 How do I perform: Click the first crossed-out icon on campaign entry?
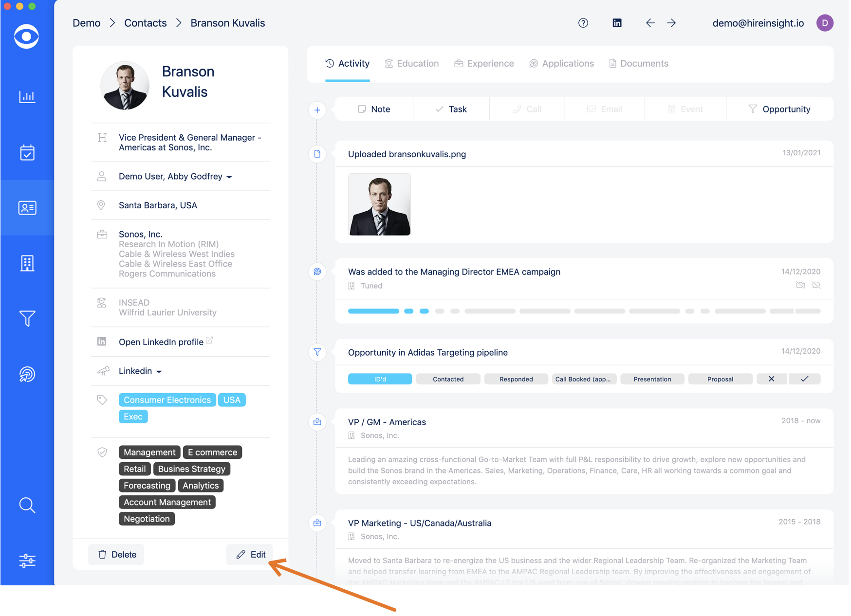pyautogui.click(x=800, y=285)
